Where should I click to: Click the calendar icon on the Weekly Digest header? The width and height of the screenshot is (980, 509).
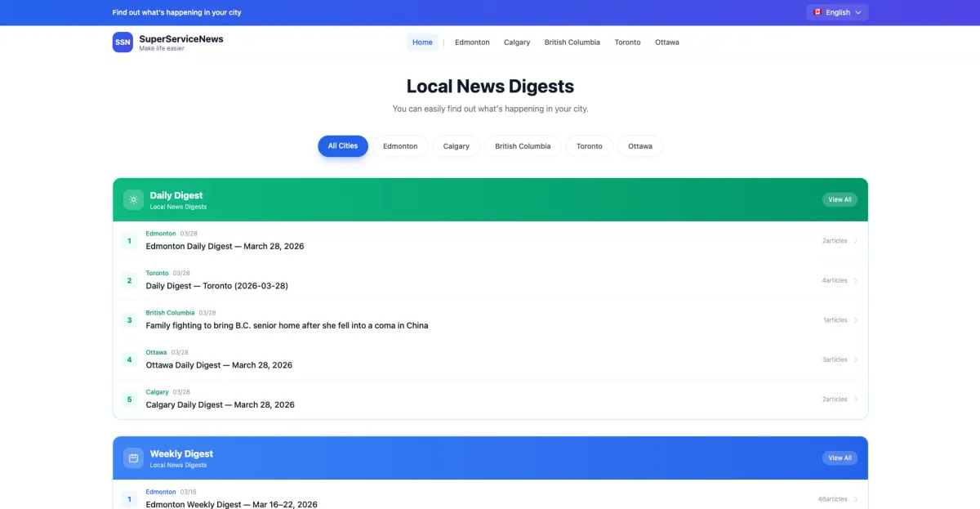(x=133, y=458)
